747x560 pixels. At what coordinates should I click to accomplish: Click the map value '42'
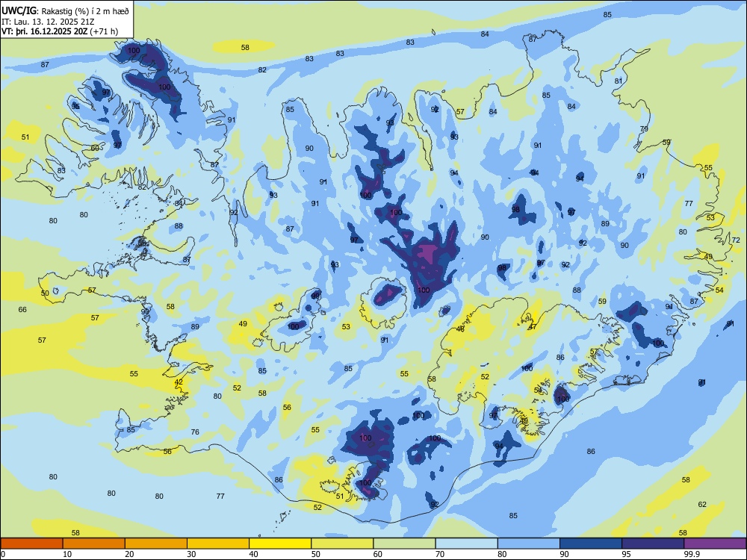click(x=179, y=382)
